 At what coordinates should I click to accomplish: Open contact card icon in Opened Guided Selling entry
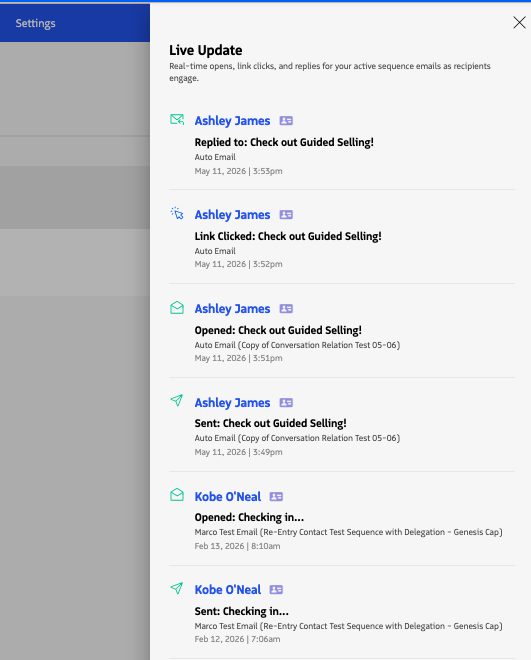[x=286, y=309]
